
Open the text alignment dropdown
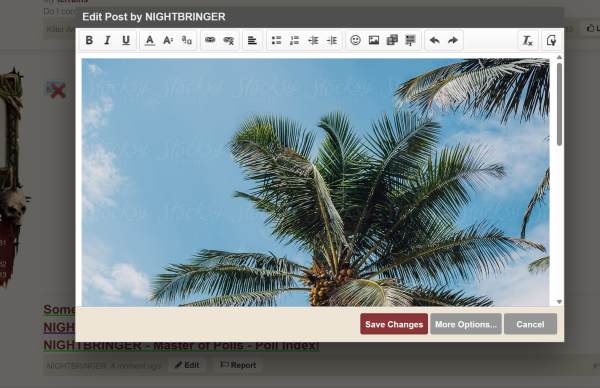[x=252, y=40]
